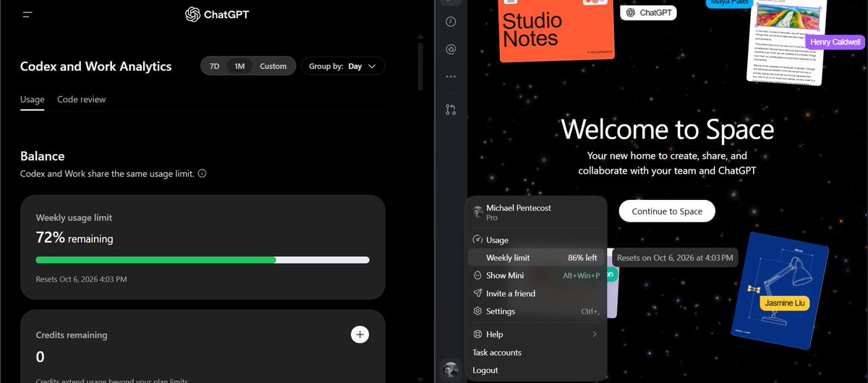Click the Usage gauge icon in the menu
This screenshot has width=868, height=383.
click(x=477, y=240)
